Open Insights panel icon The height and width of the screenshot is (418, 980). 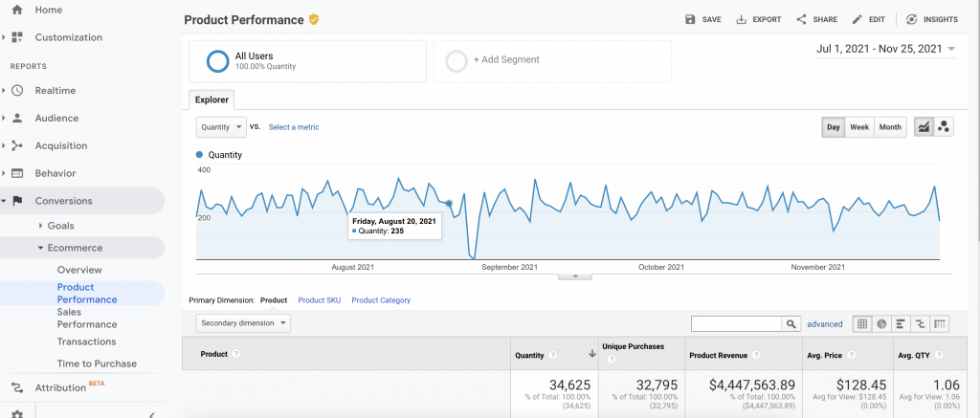click(x=912, y=19)
